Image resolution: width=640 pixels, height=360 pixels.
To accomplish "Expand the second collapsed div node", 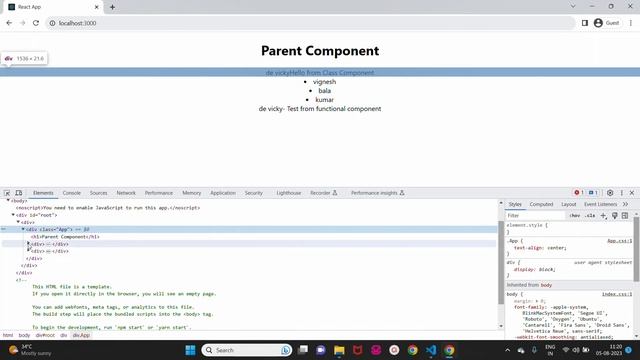I will 28,251.
